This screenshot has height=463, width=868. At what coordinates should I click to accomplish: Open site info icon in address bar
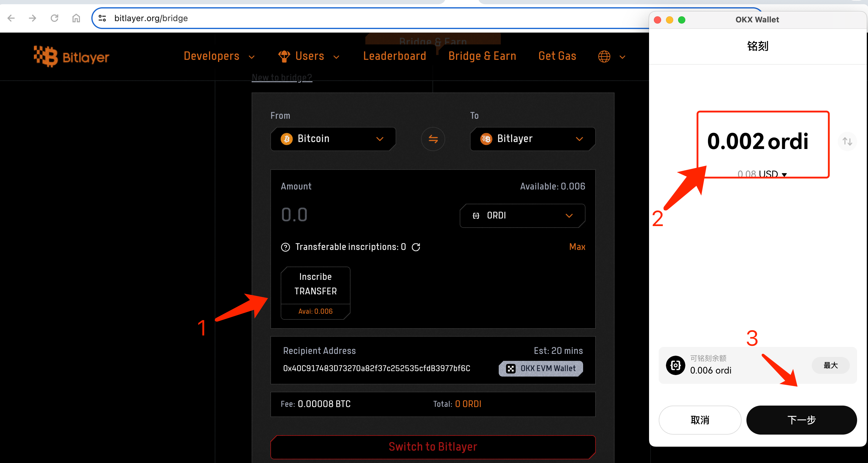click(102, 18)
